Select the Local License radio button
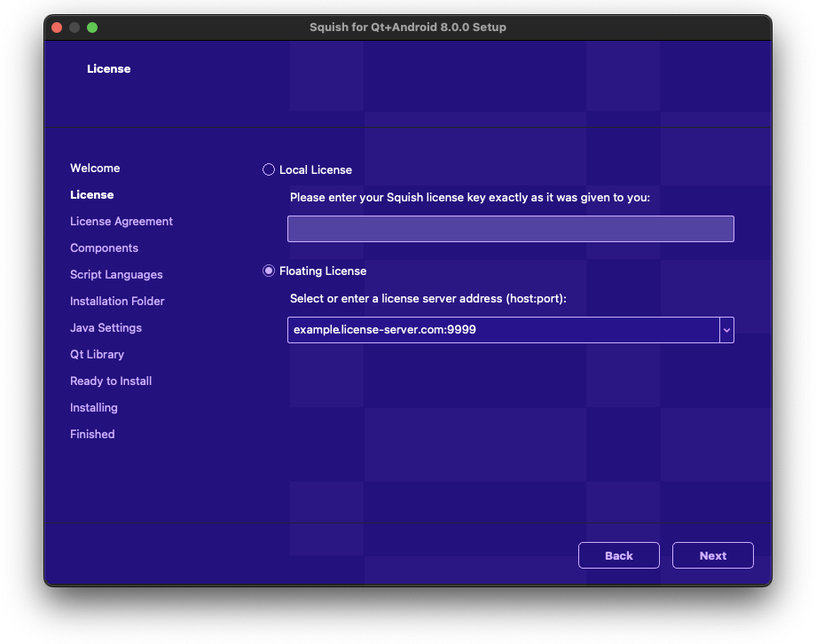This screenshot has width=816, height=644. [x=269, y=169]
